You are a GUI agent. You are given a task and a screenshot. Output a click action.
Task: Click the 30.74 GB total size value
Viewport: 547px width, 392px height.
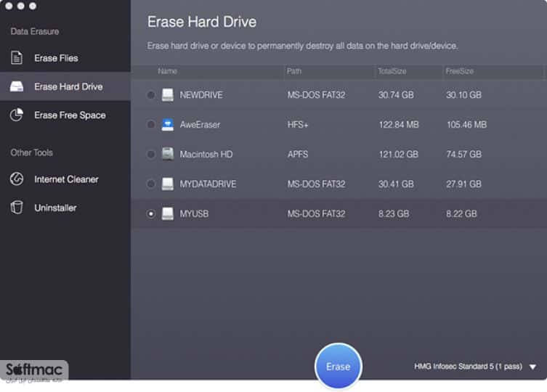[396, 95]
